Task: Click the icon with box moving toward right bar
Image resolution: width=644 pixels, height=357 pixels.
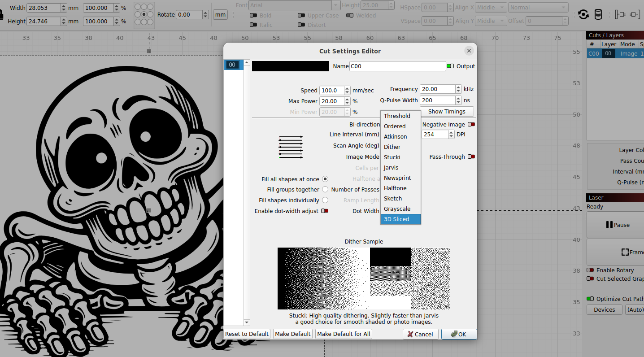Action: pyautogui.click(x=635, y=15)
